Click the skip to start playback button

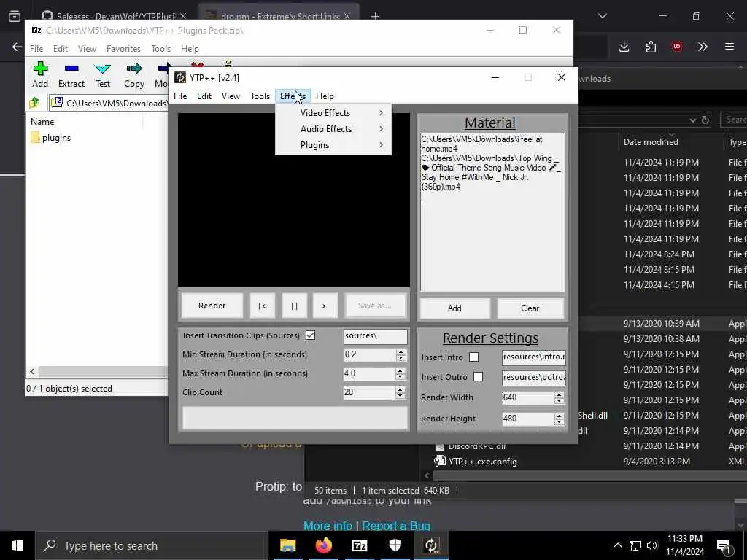pyautogui.click(x=262, y=306)
